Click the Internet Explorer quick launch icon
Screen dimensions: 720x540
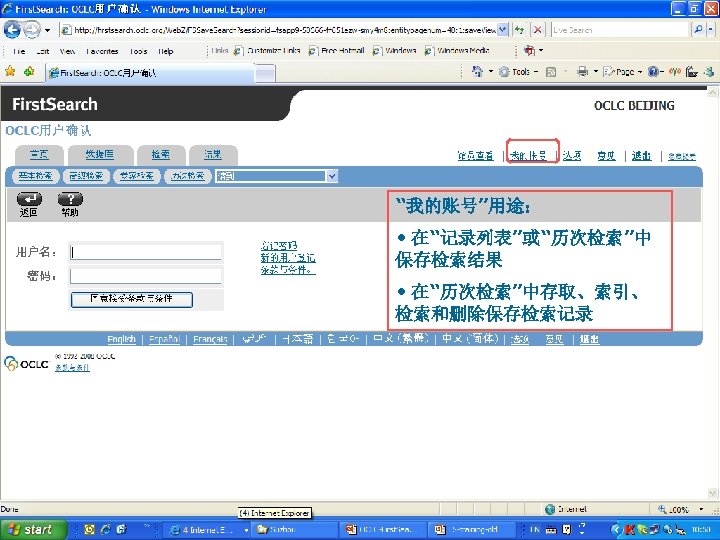pos(106,529)
